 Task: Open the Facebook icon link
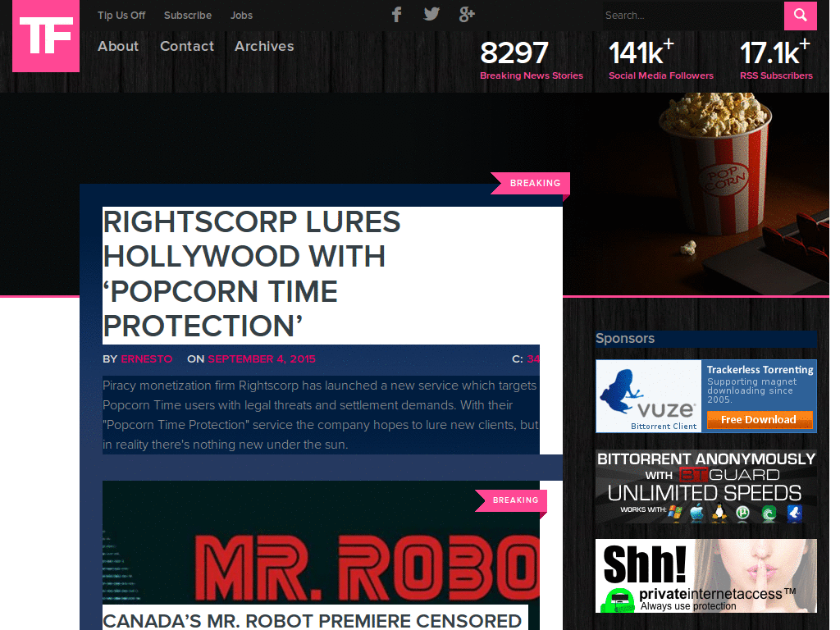pos(396,15)
